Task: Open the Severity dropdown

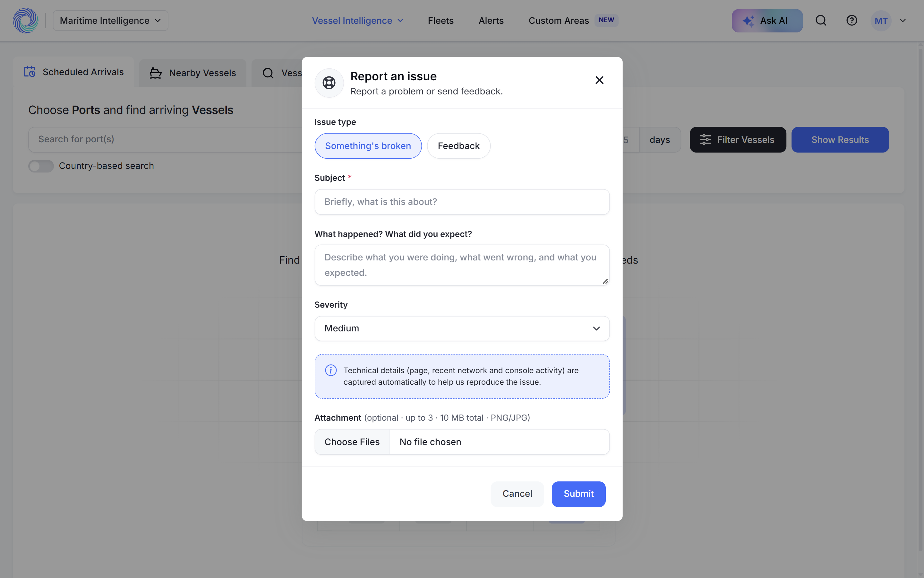Action: (x=462, y=328)
